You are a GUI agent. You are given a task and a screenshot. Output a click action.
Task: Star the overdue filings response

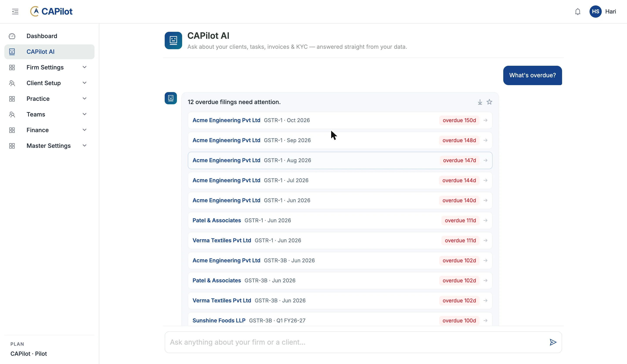pos(489,102)
